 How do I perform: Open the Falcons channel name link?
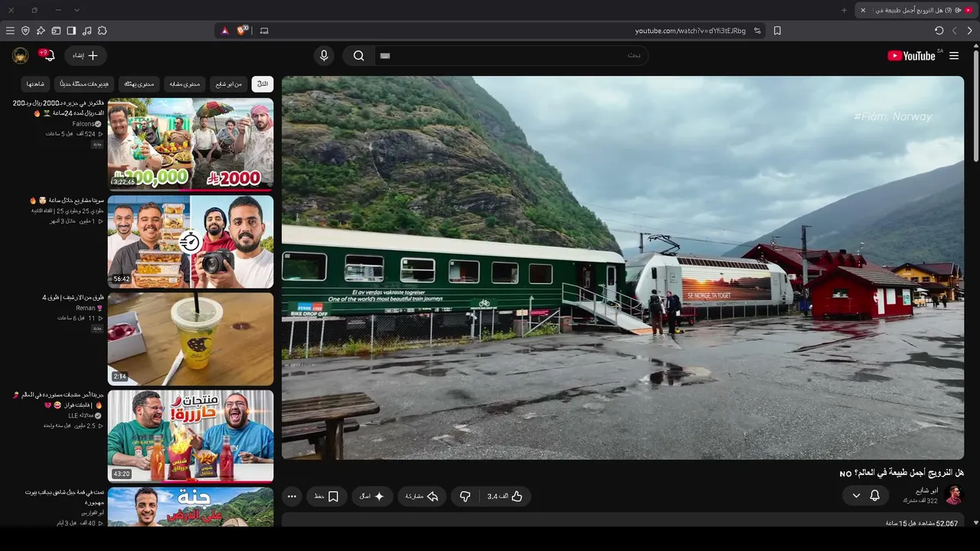[x=83, y=123]
